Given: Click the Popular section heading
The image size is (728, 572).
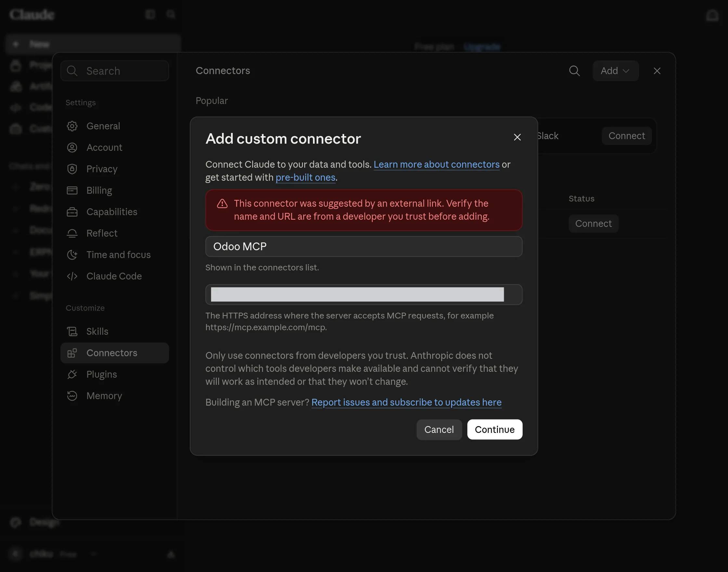Looking at the screenshot, I should (212, 100).
